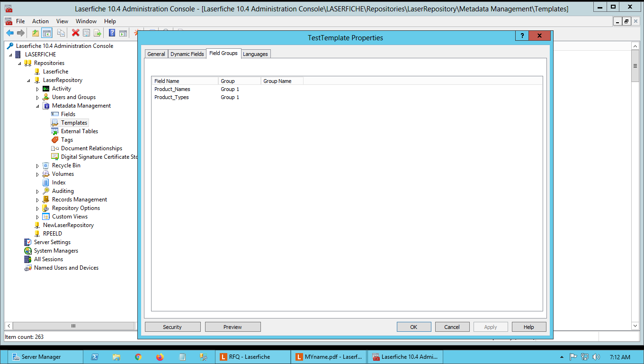The height and width of the screenshot is (364, 644).
Task: Open File Explorer from the taskbar
Action: pos(116,357)
